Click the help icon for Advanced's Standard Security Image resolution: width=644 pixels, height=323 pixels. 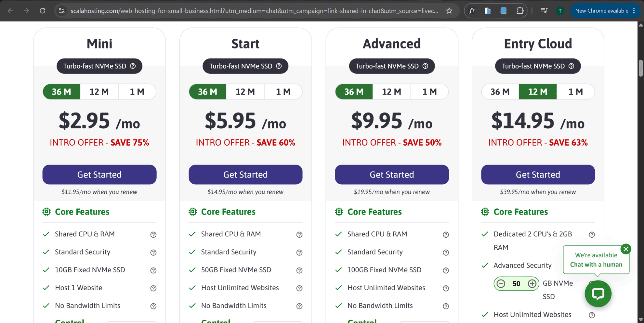point(446,252)
